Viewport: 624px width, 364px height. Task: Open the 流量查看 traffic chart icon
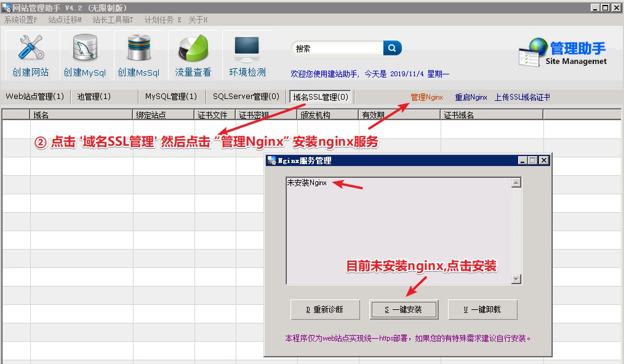(193, 49)
